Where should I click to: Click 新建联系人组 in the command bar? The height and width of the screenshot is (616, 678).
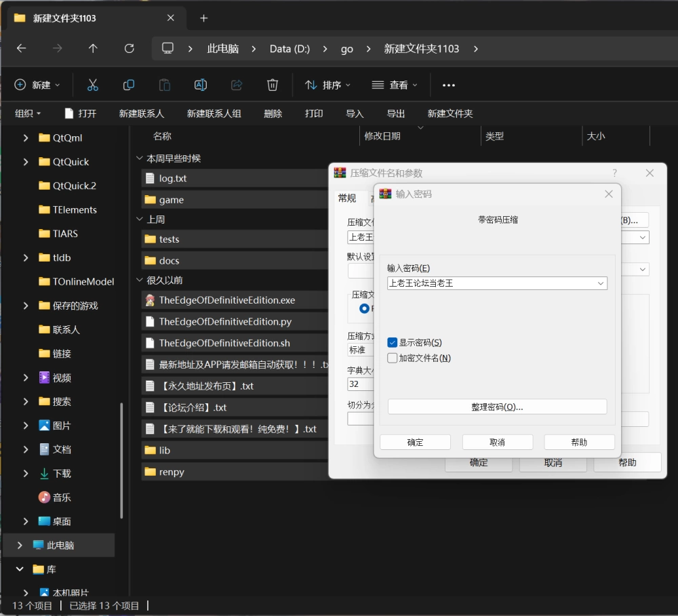click(x=214, y=113)
